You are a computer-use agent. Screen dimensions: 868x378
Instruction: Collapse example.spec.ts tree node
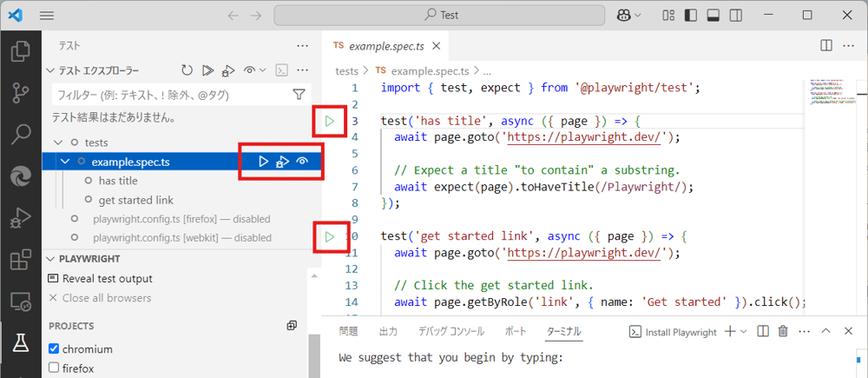[65, 162]
